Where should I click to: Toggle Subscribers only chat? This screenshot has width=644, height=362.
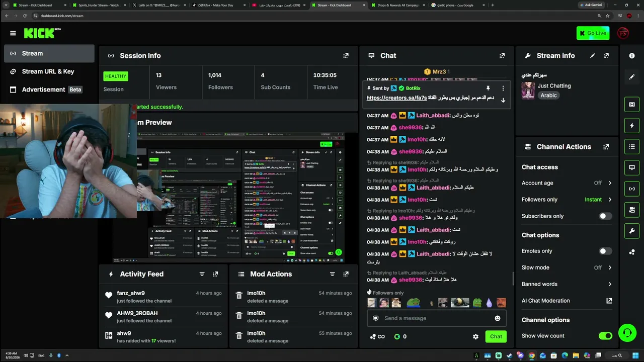tap(605, 216)
